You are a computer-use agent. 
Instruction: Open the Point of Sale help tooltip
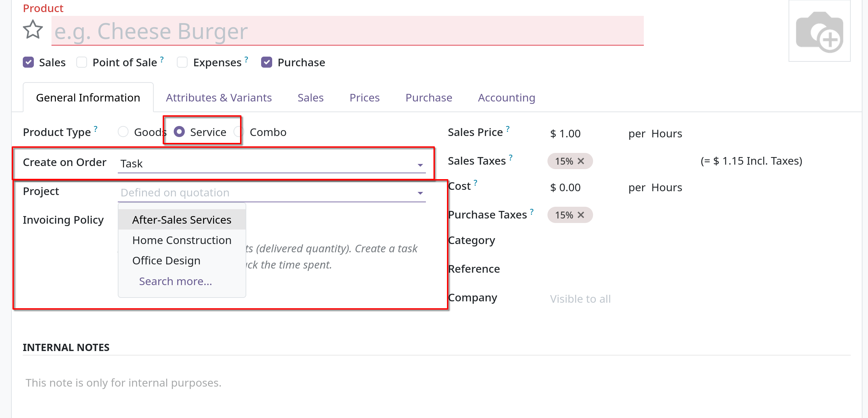[x=162, y=59]
